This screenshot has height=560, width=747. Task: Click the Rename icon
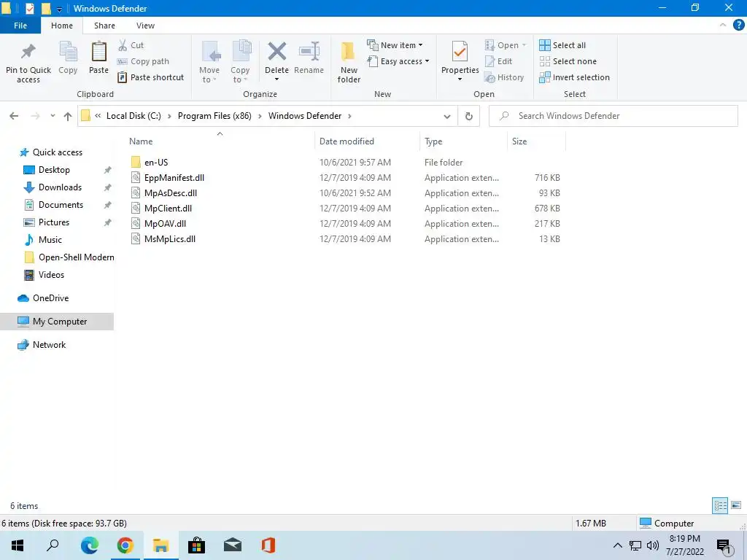coord(309,52)
